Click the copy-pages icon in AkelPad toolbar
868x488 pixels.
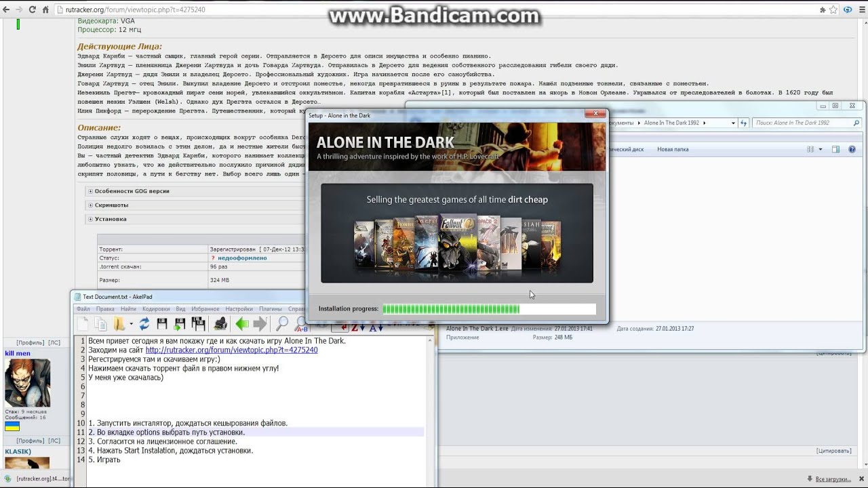pyautogui.click(x=101, y=324)
